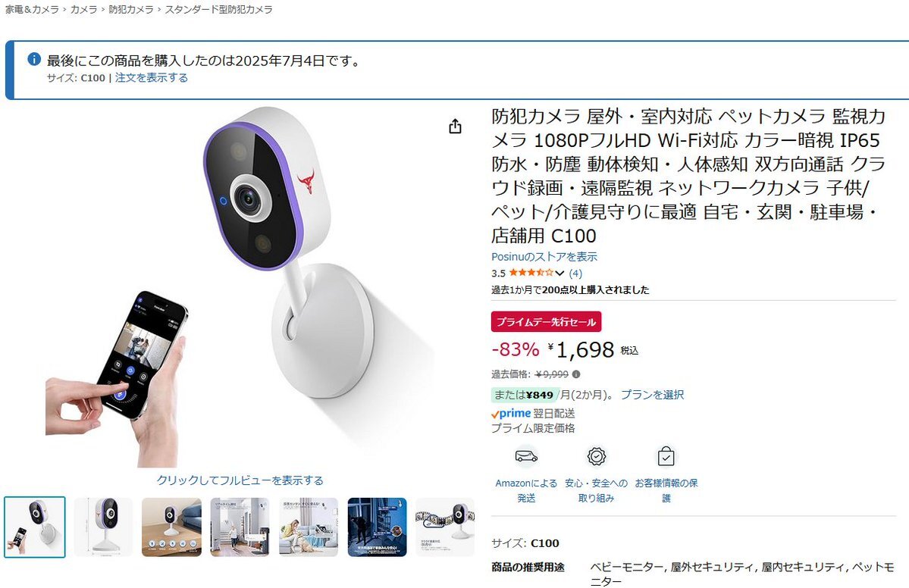Open the 防犯カメラ breadcrumb category
The width and height of the screenshot is (909, 588).
131,9
